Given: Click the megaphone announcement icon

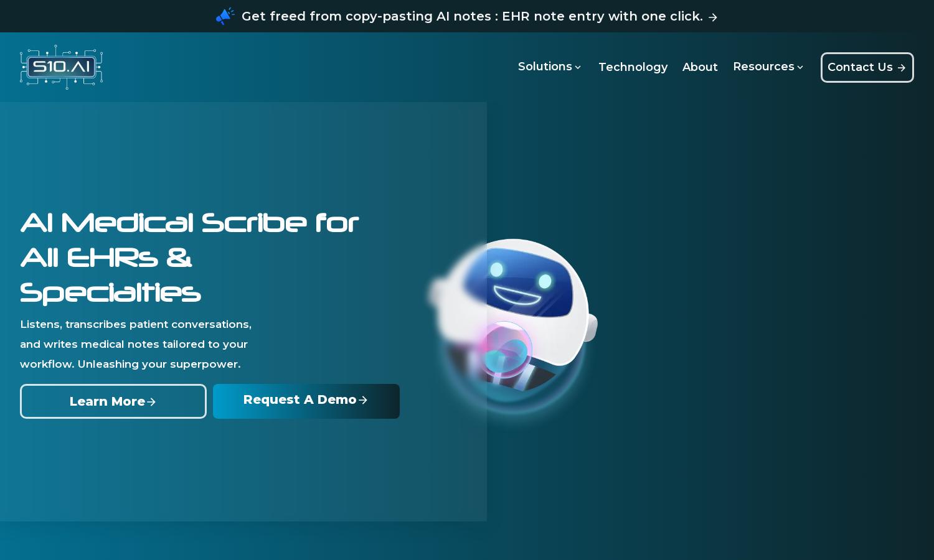Looking at the screenshot, I should pos(225,16).
